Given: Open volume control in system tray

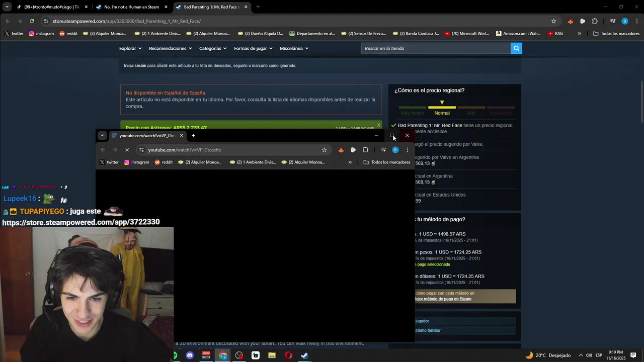Looking at the screenshot, I should point(589,355).
